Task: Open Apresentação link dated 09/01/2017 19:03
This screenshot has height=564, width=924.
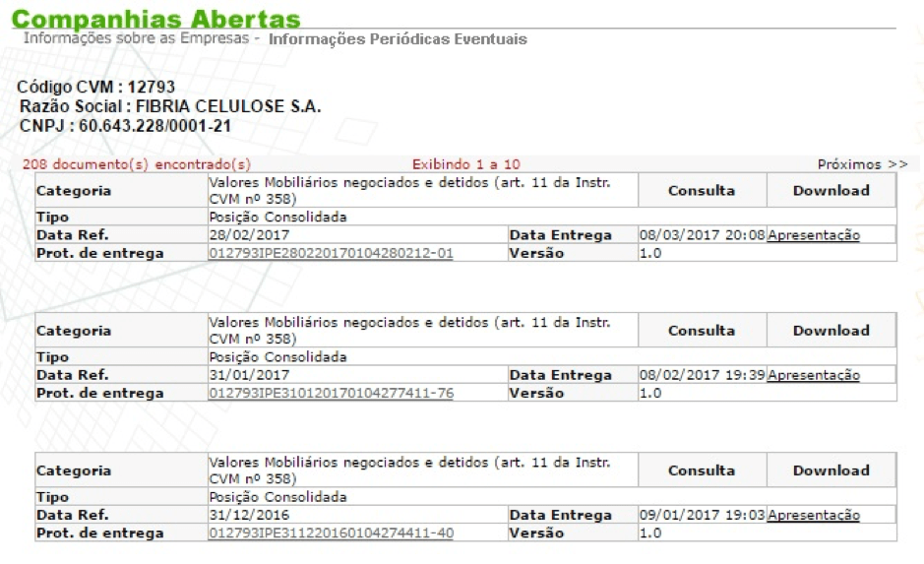Action: pos(813,515)
